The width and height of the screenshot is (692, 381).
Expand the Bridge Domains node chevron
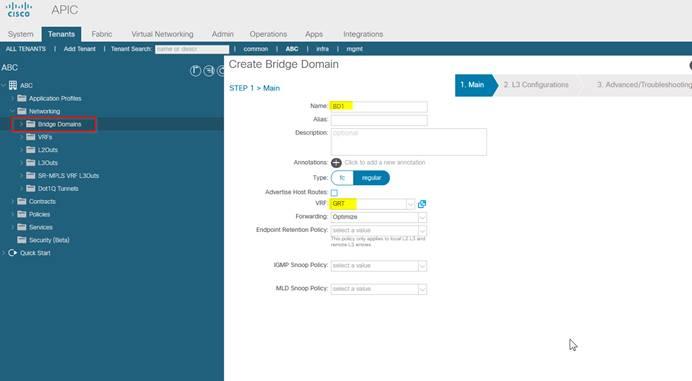point(21,124)
